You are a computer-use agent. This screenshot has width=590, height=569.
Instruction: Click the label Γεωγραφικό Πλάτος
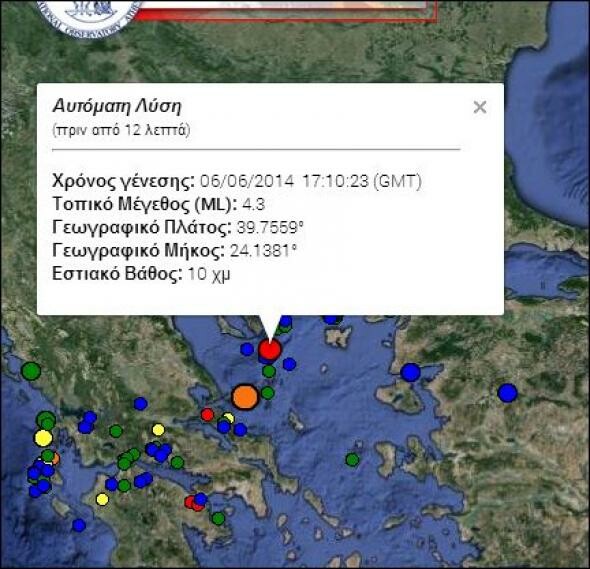point(142,228)
